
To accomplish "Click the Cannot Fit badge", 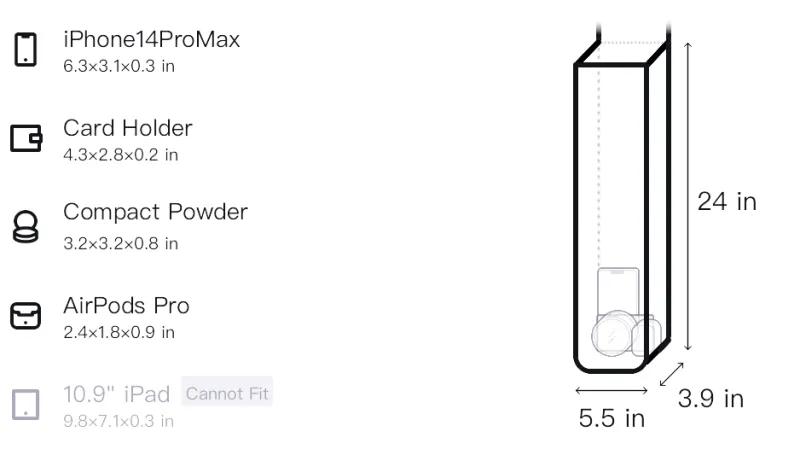I will tap(227, 393).
